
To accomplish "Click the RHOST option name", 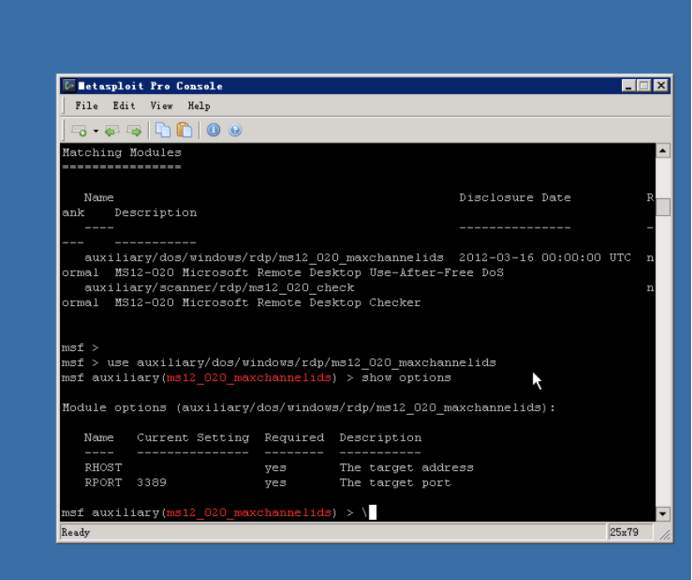I will tap(103, 467).
